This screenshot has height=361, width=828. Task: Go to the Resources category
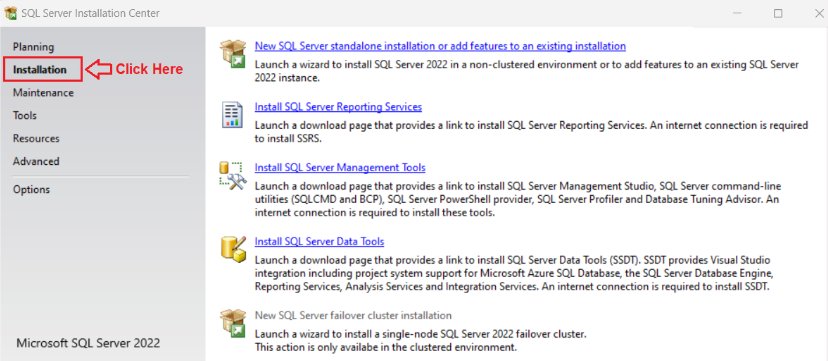(36, 138)
